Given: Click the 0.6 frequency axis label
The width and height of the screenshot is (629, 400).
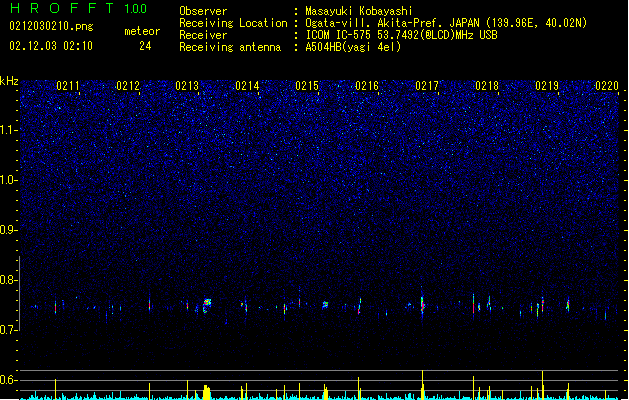Looking at the screenshot, I should coord(9,380).
